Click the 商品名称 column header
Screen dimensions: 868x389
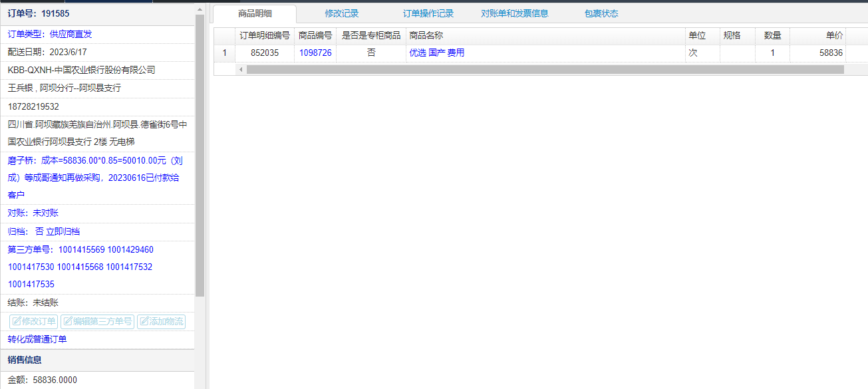(545, 36)
